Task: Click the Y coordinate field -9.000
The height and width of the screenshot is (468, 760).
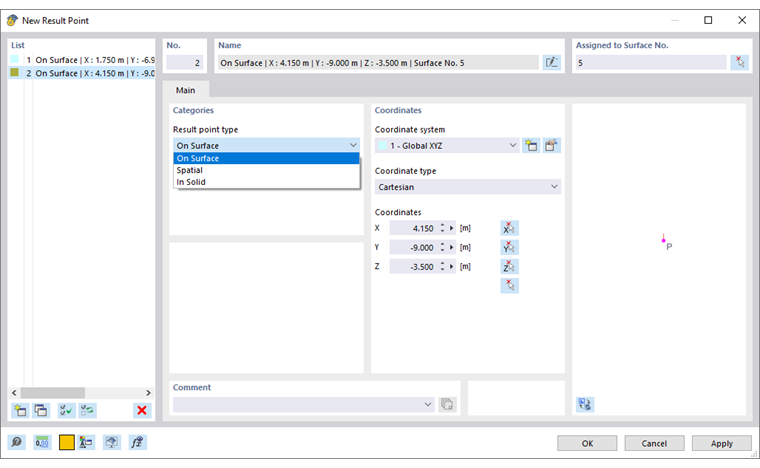Action: coord(413,248)
